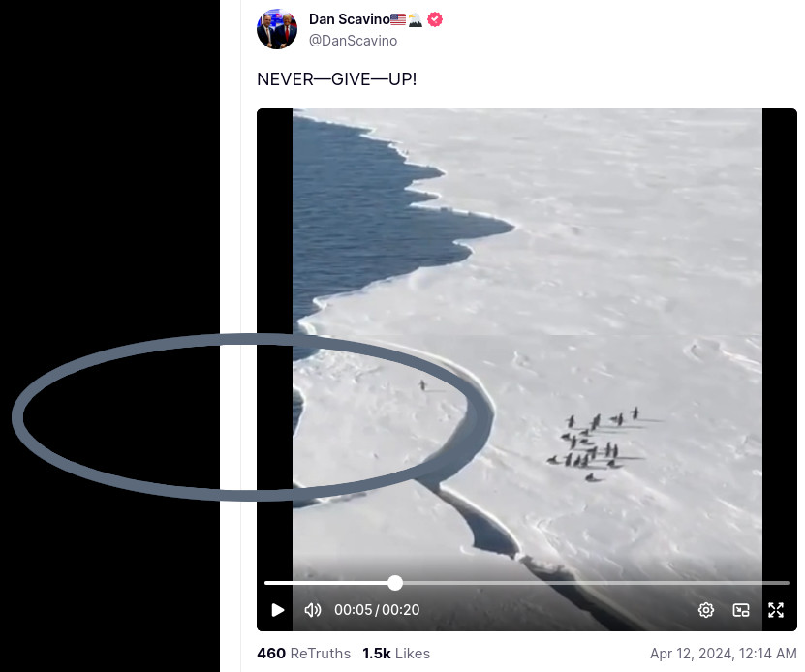Click the 00:05 / 00:20 time display

click(377, 610)
